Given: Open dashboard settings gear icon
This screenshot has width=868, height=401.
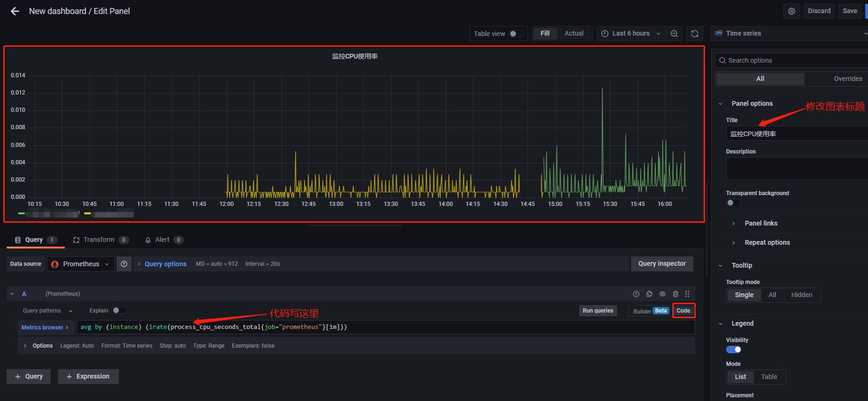Looking at the screenshot, I should [x=792, y=11].
